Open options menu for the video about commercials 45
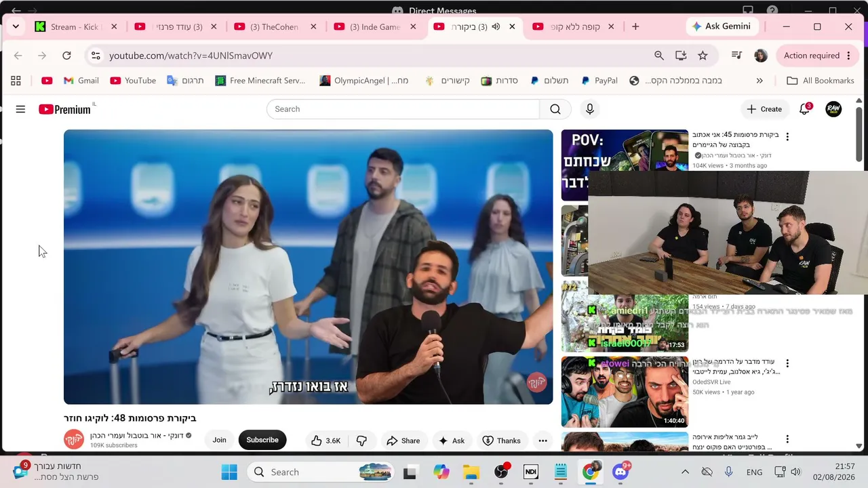The height and width of the screenshot is (488, 868). coord(787,137)
